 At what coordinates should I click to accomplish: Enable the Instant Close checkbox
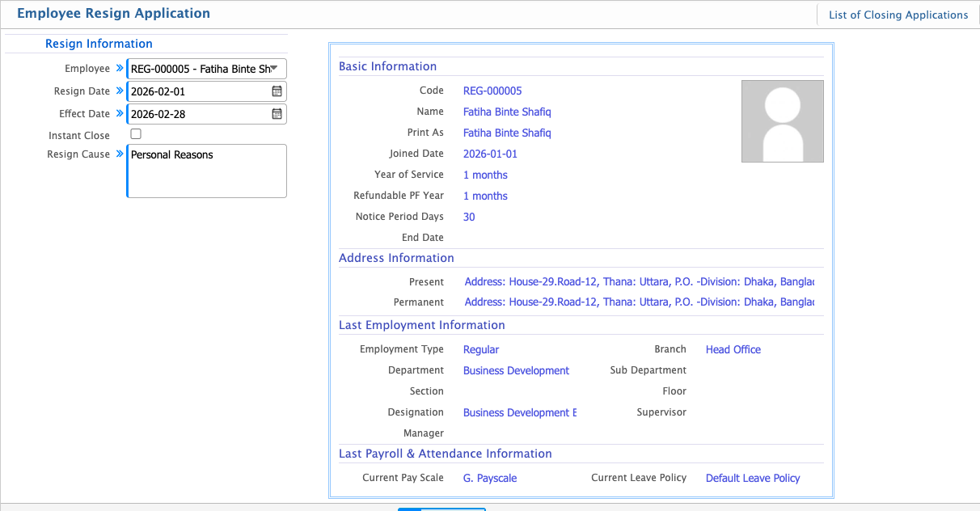click(136, 134)
